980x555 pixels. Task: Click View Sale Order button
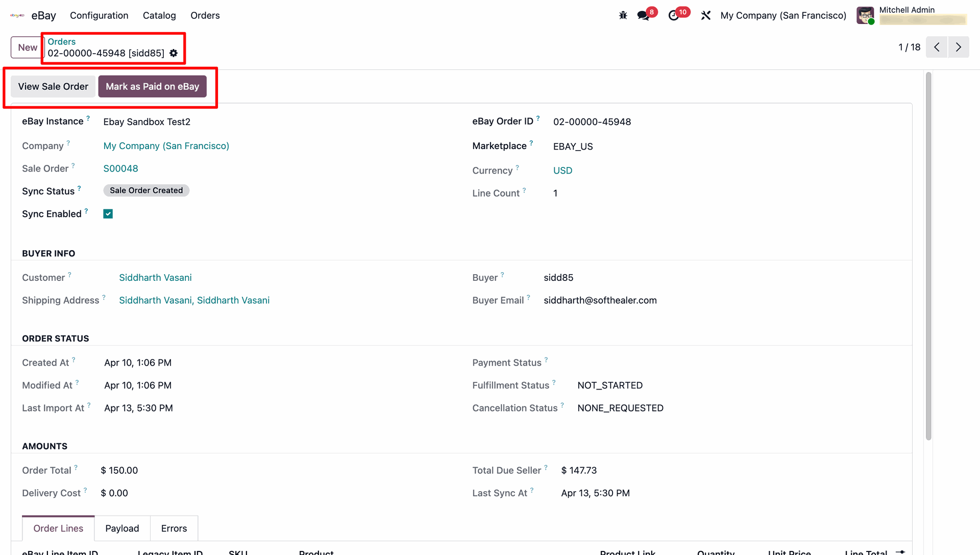pos(53,86)
